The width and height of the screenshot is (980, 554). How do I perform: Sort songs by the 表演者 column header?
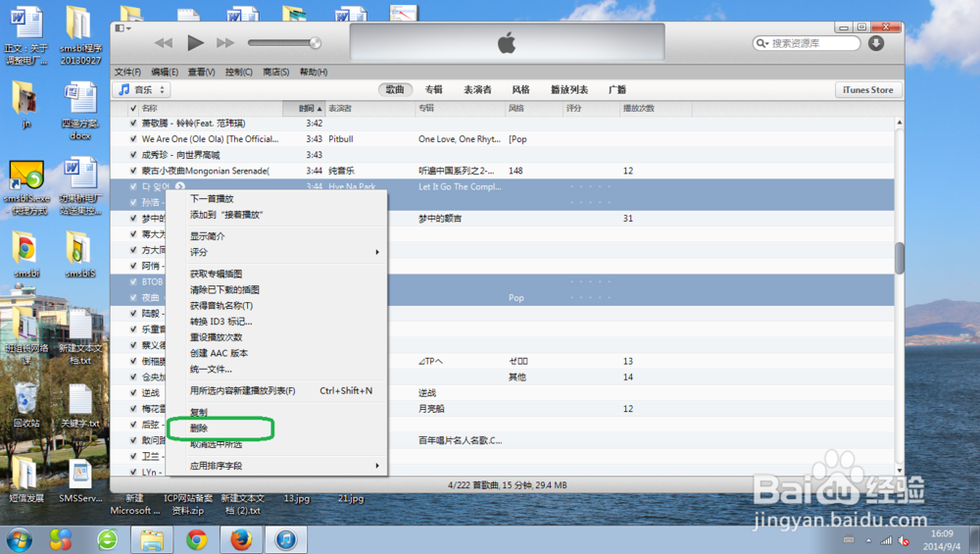tap(370, 108)
